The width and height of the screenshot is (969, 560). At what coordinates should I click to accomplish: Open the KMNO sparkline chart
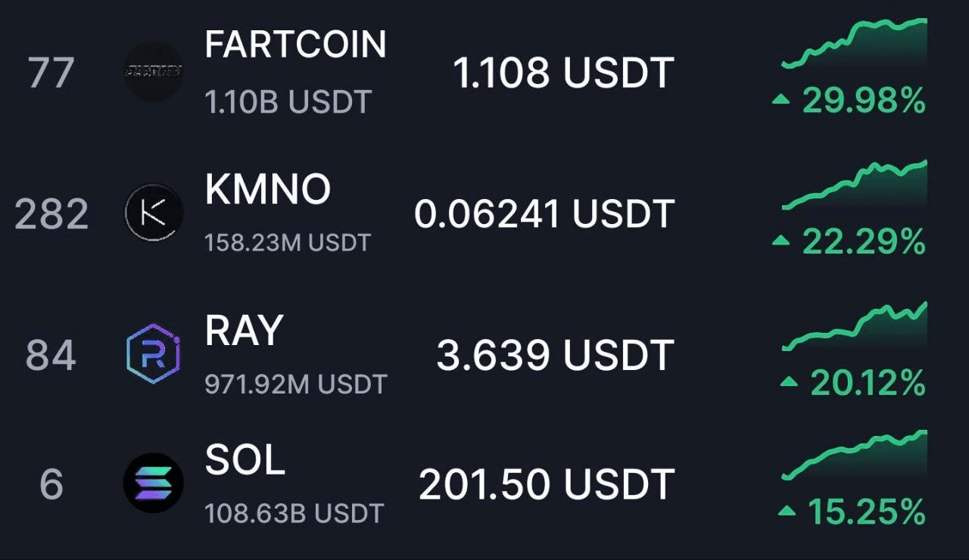855,185
